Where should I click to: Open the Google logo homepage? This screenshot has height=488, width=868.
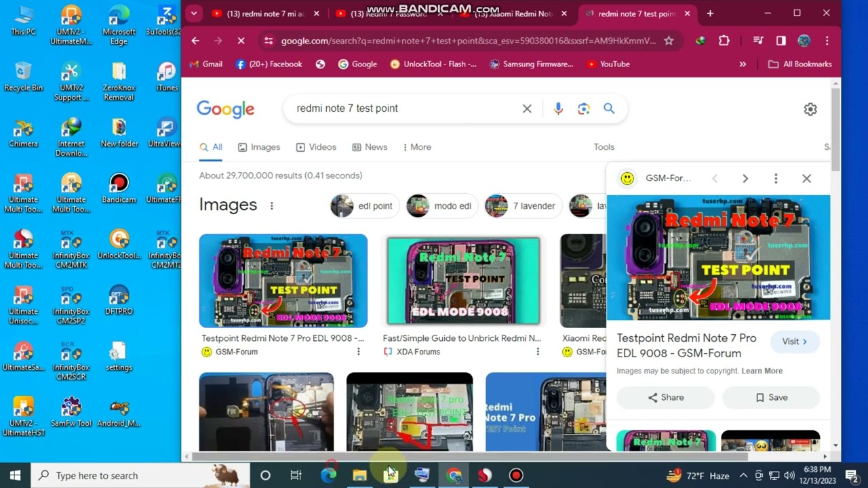click(225, 109)
